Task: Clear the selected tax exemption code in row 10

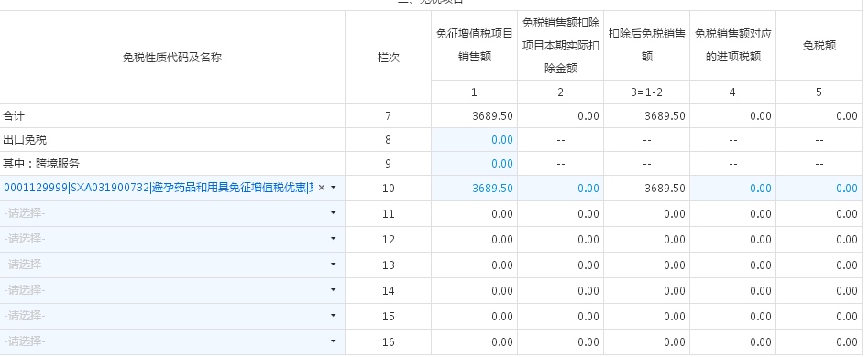Action: (322, 188)
